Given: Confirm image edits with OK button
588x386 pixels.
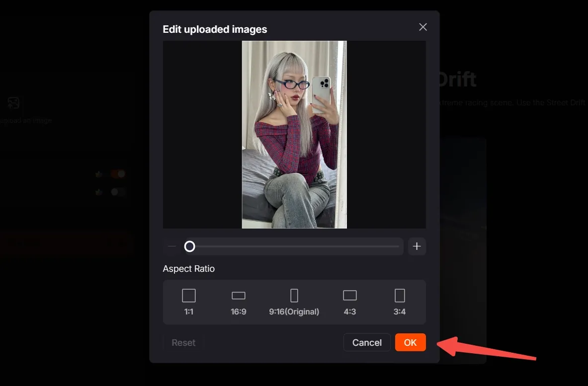Looking at the screenshot, I should point(410,342).
